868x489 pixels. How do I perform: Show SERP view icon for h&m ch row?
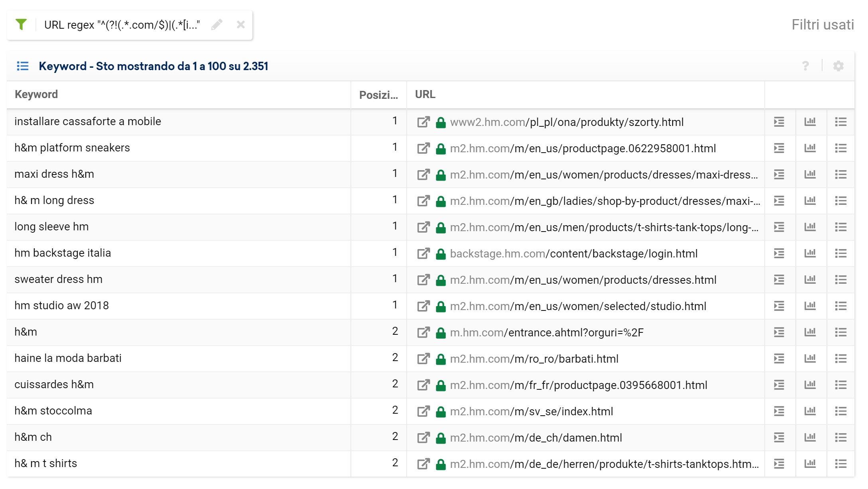click(x=779, y=438)
